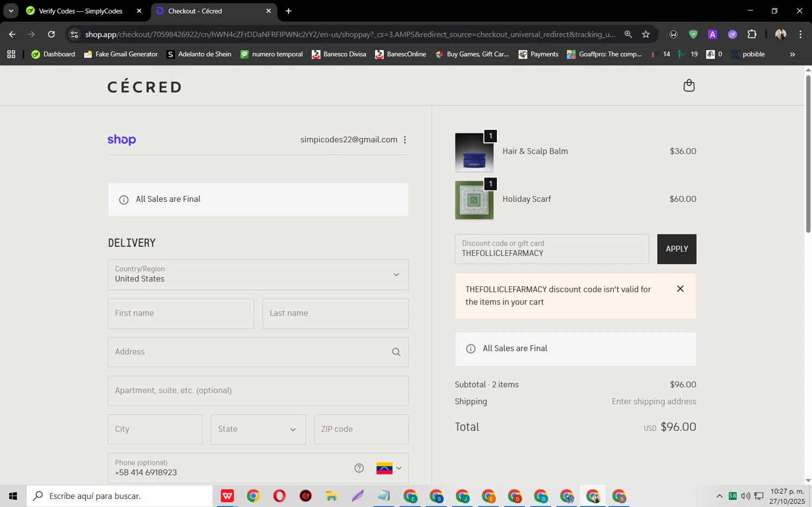Open the Adelanto de Shein bookmark
The height and width of the screenshot is (507, 812).
coord(199,54)
